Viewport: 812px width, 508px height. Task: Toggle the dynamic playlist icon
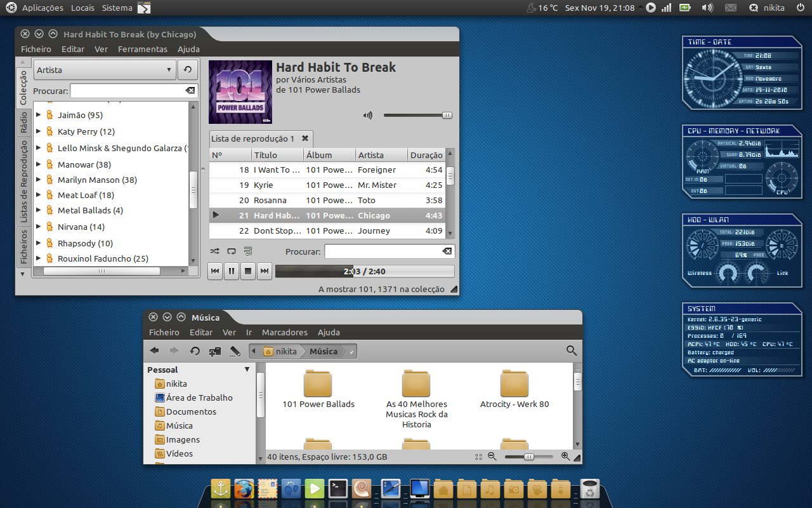[x=248, y=251]
